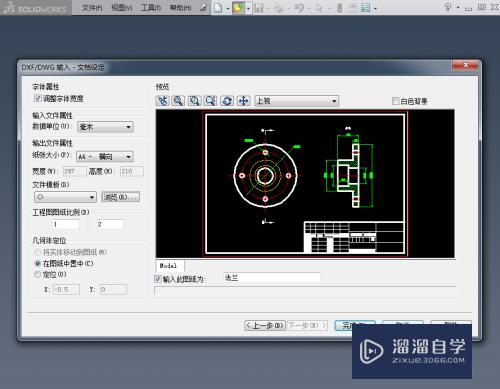This screenshot has width=500, height=389.
Task: Open the paper size A4 横向 dropdown
Action: [105, 156]
